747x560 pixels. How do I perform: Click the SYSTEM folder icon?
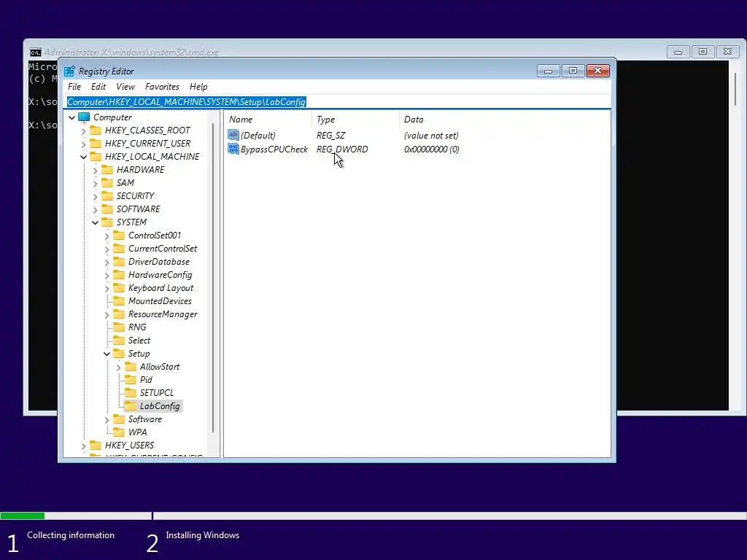click(x=107, y=222)
